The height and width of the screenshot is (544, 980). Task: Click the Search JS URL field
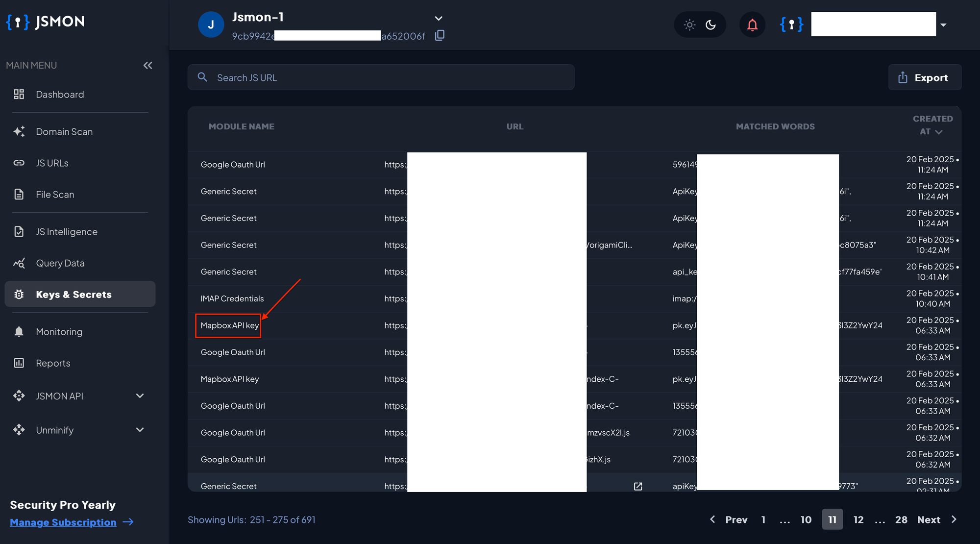381,77
